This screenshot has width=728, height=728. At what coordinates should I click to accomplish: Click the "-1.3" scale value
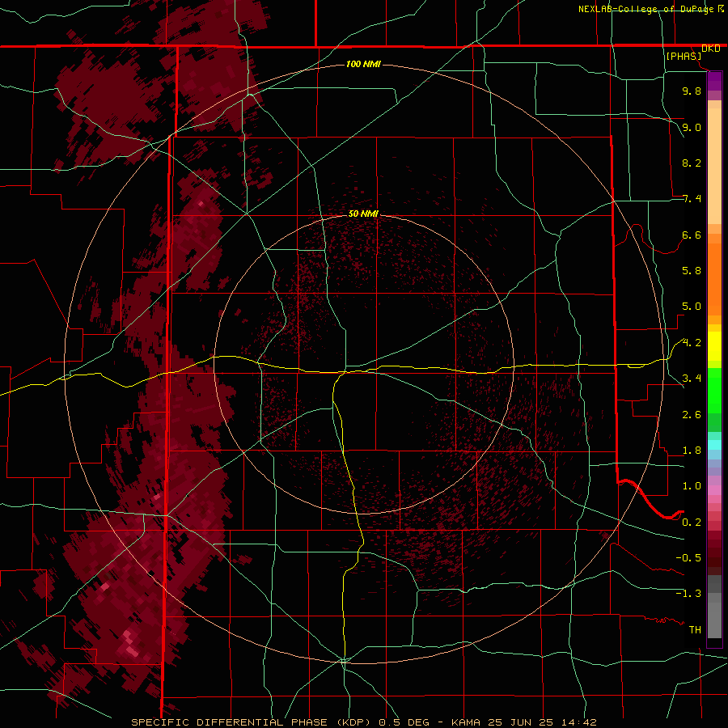click(688, 594)
